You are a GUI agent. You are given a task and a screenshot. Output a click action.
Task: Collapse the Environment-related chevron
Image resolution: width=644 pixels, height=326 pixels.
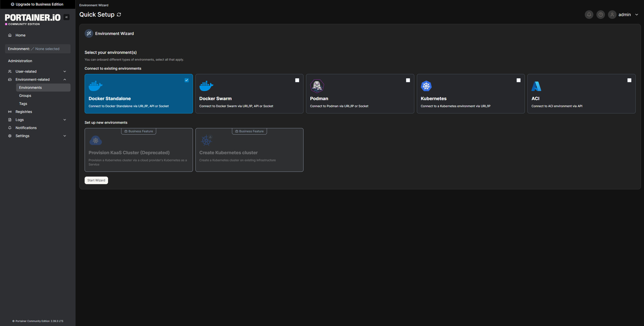point(65,79)
